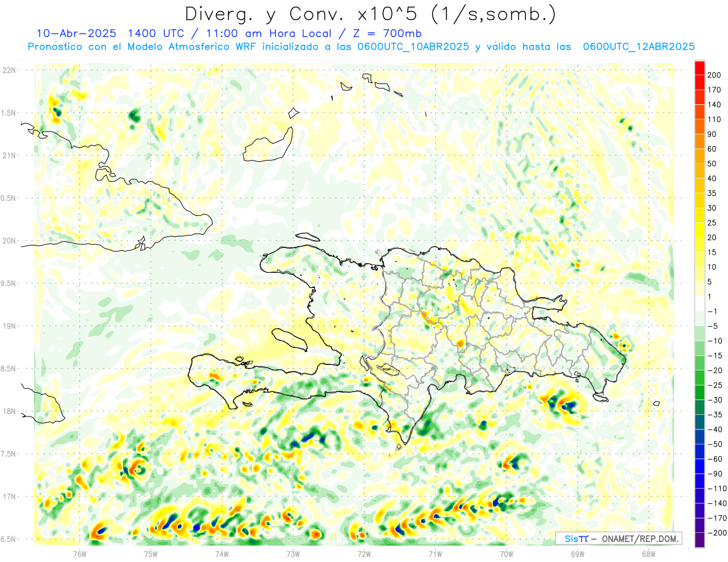Click the blue swatch between -60 and -90
The width and height of the screenshot is (728, 562).
(x=699, y=466)
